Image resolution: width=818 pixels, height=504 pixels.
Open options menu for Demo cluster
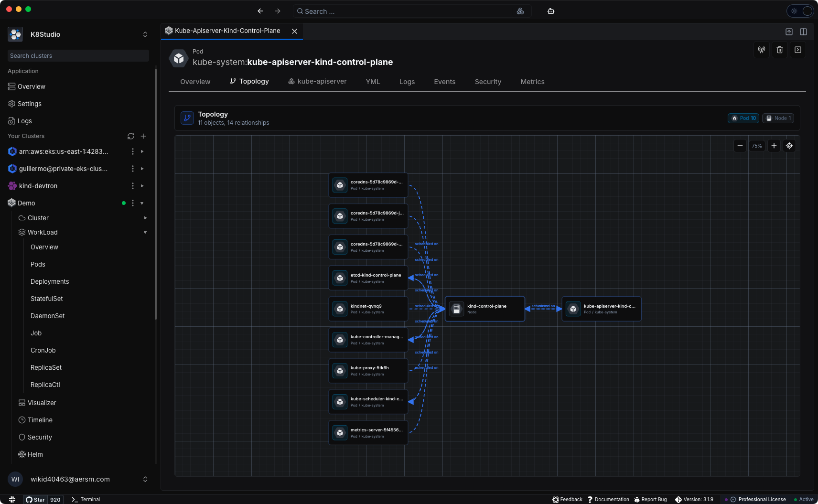point(133,203)
